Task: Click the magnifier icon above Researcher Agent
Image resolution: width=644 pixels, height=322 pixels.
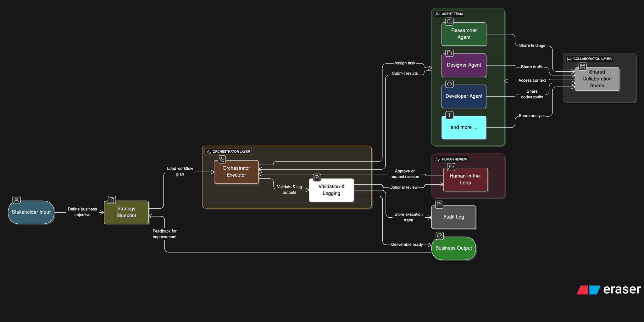Action: [450, 22]
